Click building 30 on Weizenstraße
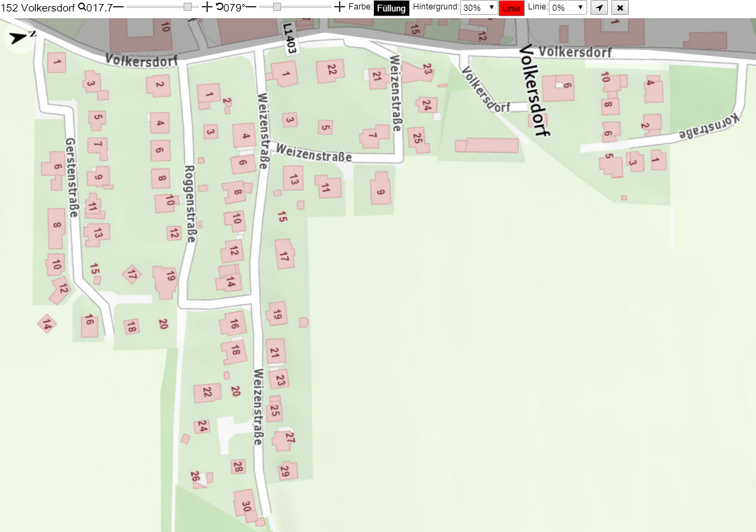 (x=246, y=505)
